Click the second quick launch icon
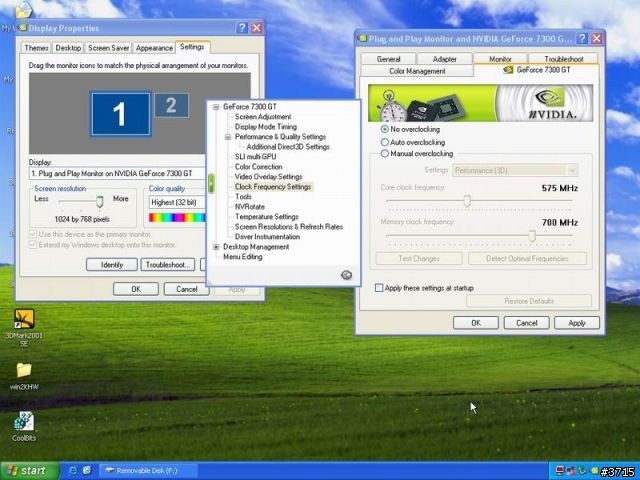This screenshot has width=640, height=480. click(x=87, y=470)
